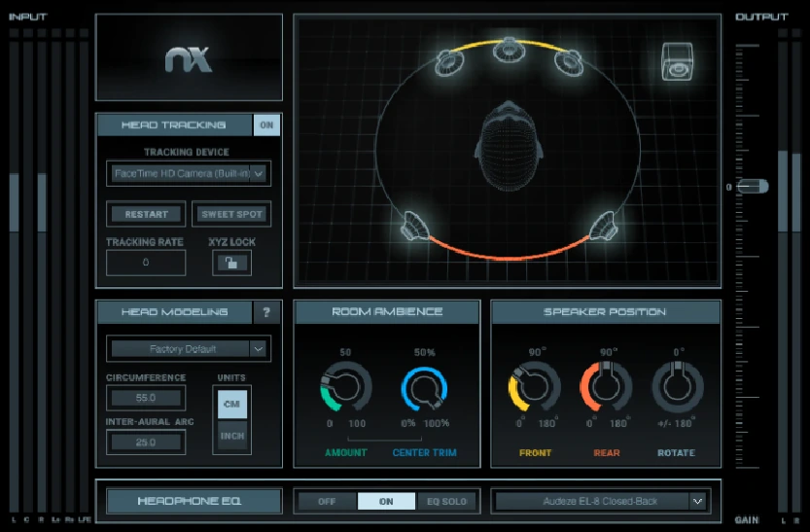
Task: Click the Nx logo display
Action: point(189,57)
